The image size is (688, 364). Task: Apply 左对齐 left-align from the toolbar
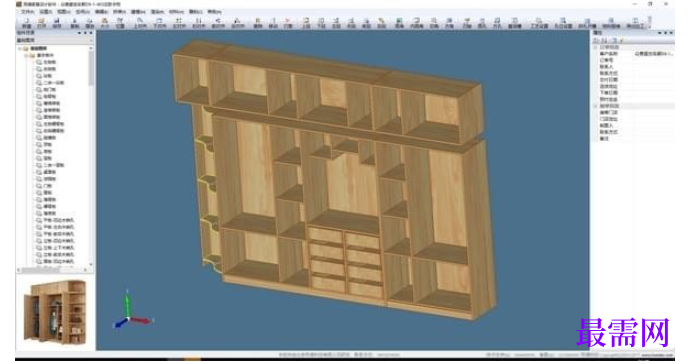click(x=179, y=23)
